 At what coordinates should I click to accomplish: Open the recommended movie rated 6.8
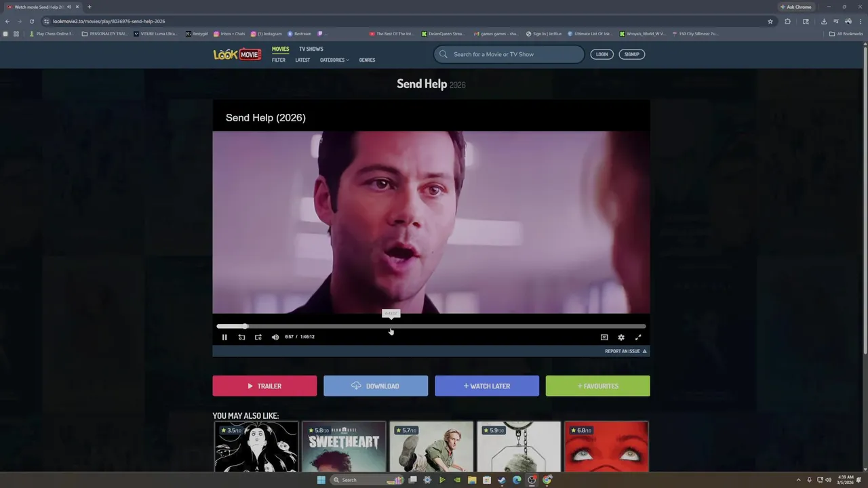(x=606, y=446)
